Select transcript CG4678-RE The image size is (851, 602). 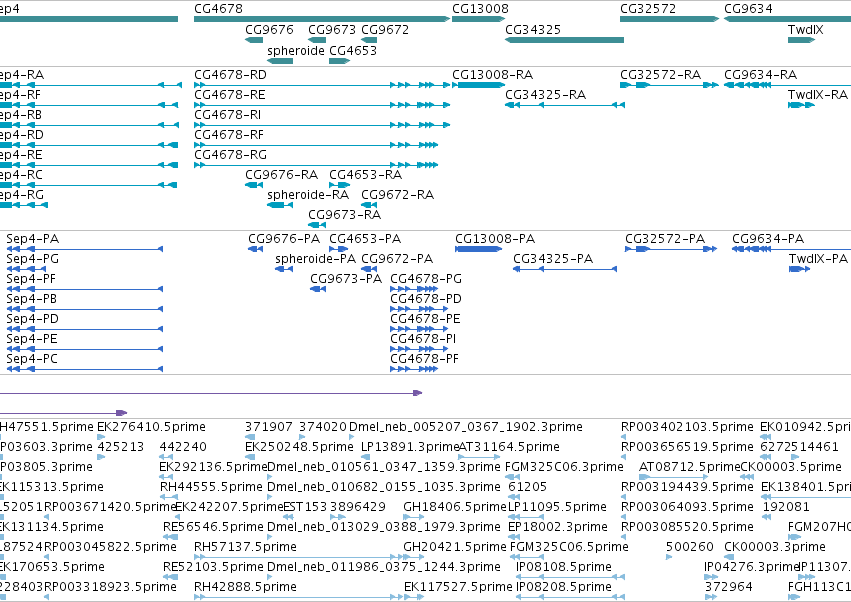click(x=230, y=95)
